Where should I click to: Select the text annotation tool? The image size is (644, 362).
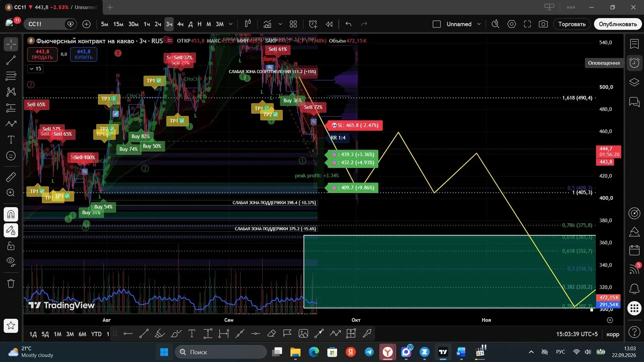[x=11, y=140]
